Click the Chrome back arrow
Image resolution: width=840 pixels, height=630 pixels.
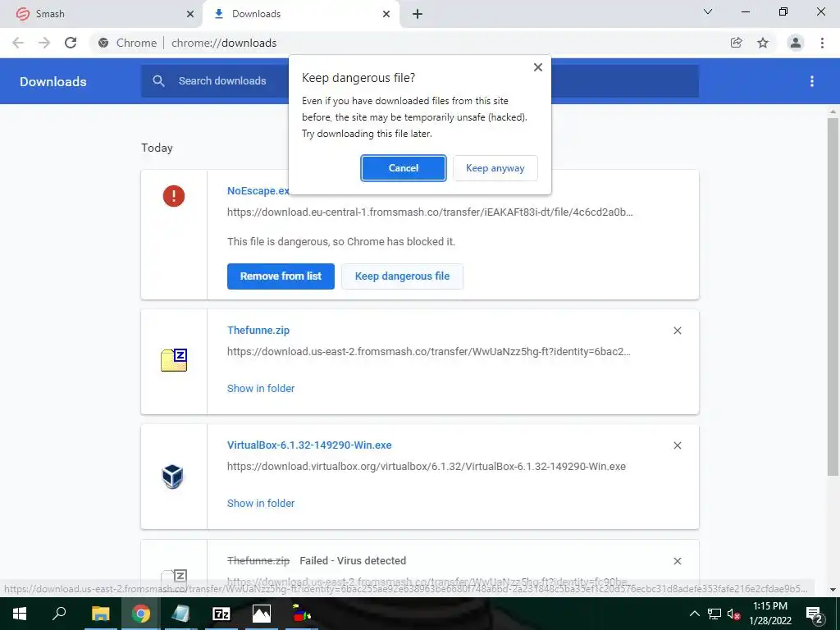click(x=18, y=43)
